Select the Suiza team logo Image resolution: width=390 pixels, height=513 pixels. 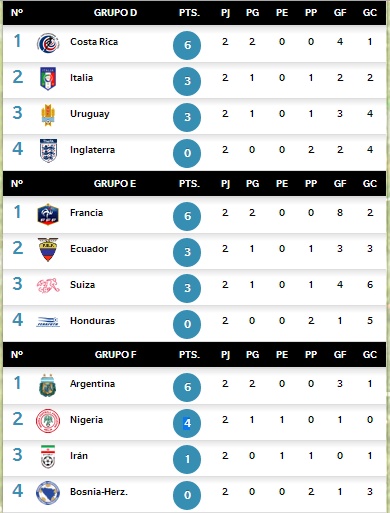coord(48,286)
